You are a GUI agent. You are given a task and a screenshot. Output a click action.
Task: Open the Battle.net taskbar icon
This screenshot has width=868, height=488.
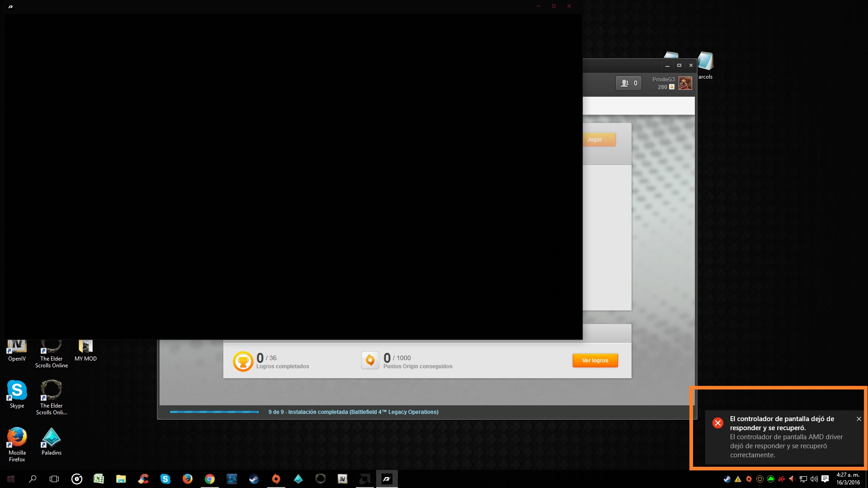(x=232, y=479)
